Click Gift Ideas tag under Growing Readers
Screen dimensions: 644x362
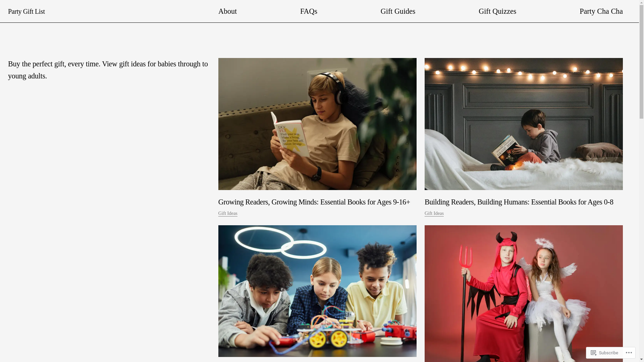click(x=228, y=214)
